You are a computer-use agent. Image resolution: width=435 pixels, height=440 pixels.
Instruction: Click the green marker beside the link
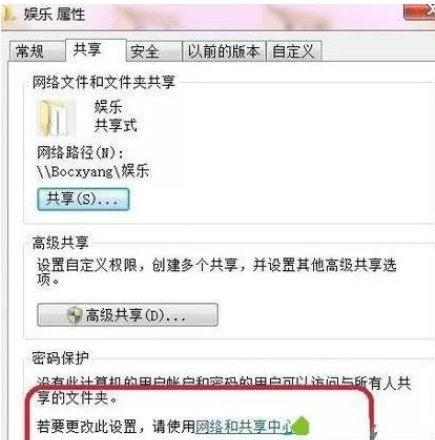point(301,426)
